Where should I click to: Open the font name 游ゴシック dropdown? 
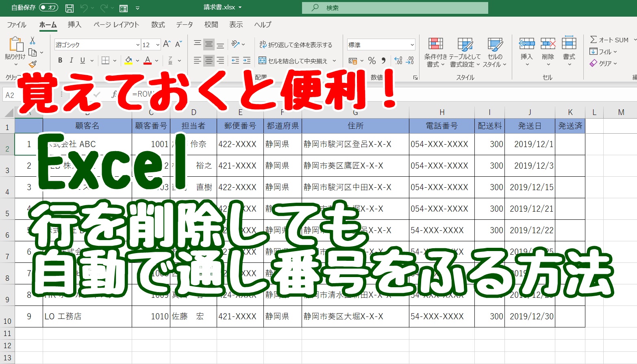tap(138, 45)
